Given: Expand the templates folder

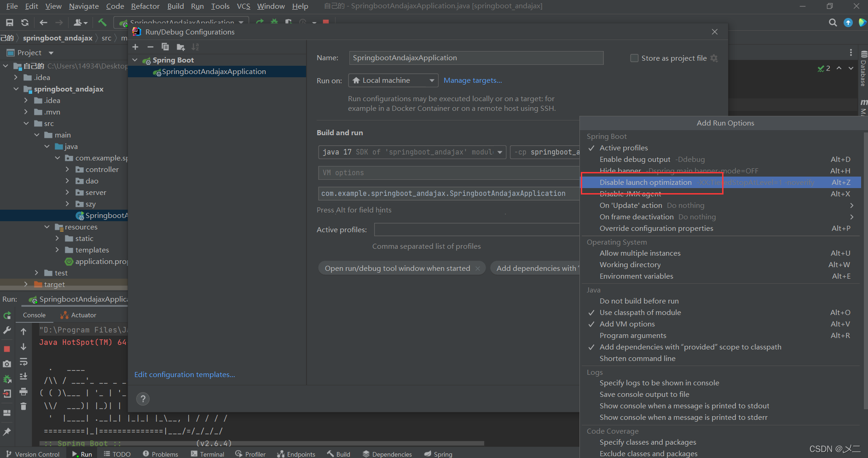Looking at the screenshot, I should (x=57, y=250).
